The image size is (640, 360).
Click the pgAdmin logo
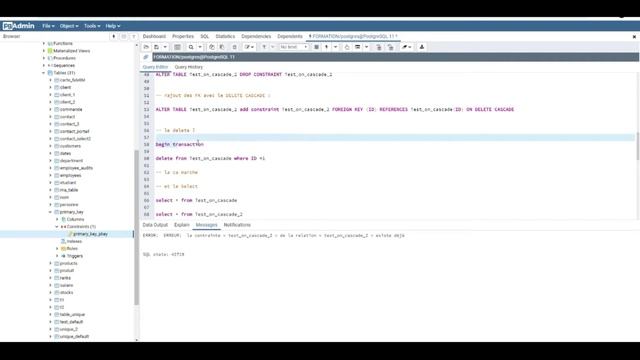click(19, 26)
